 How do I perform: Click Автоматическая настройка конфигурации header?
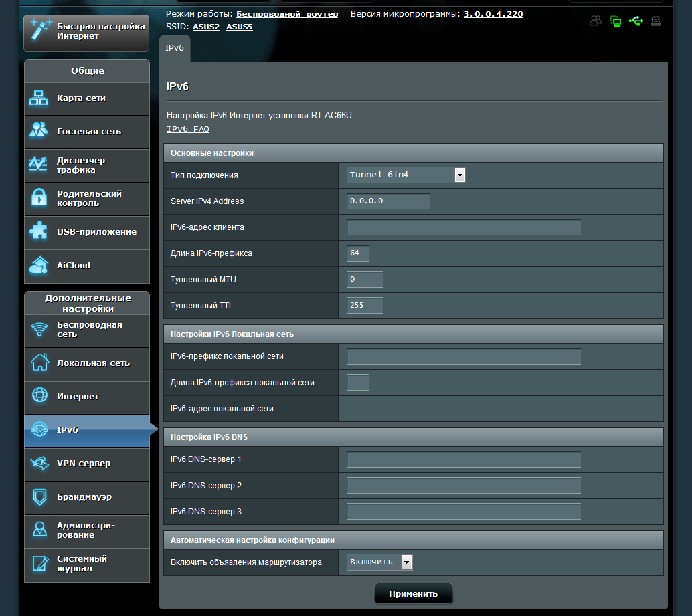click(x=414, y=540)
